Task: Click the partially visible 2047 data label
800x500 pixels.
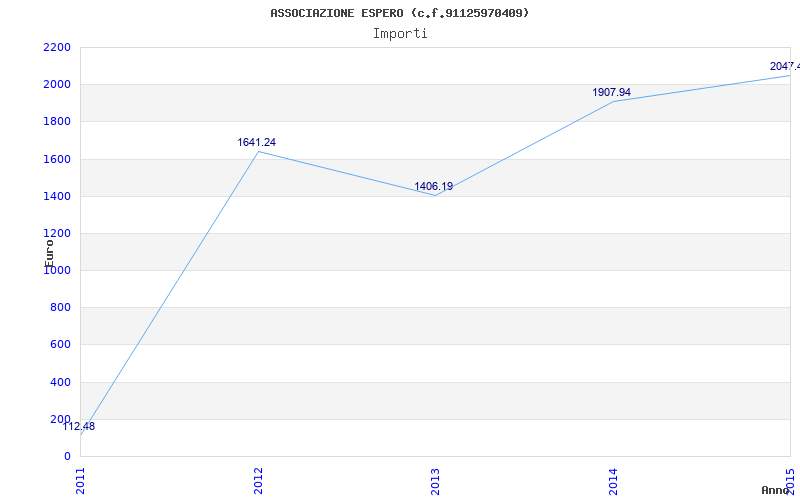Action: (785, 66)
